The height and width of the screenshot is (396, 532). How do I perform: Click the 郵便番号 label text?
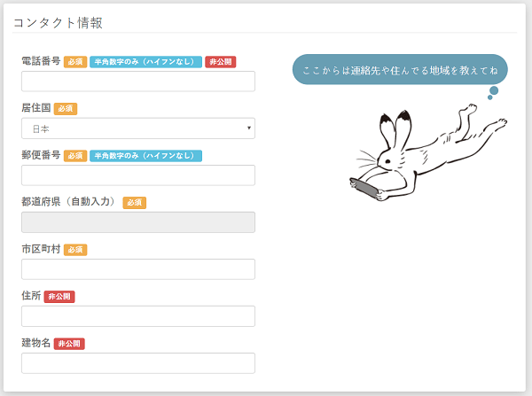[x=41, y=155]
